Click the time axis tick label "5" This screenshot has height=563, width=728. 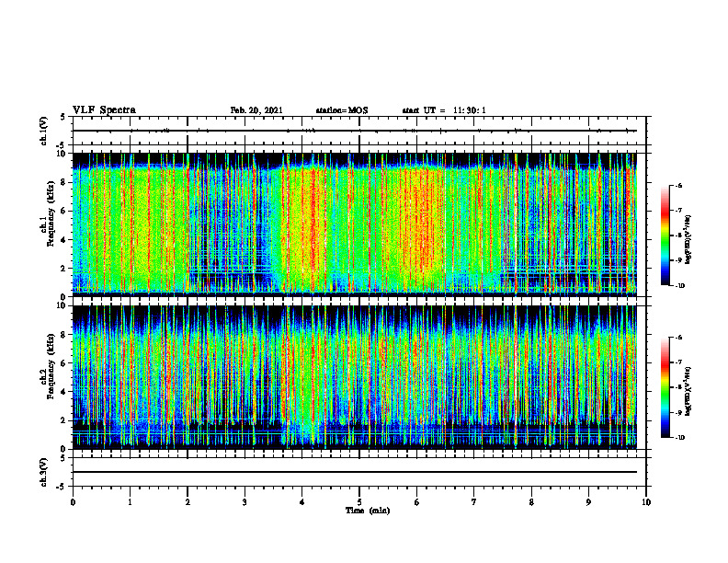tap(359, 502)
